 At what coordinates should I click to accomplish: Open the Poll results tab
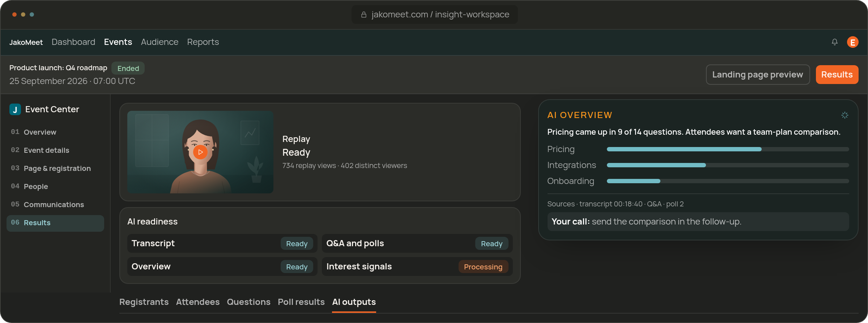301,302
